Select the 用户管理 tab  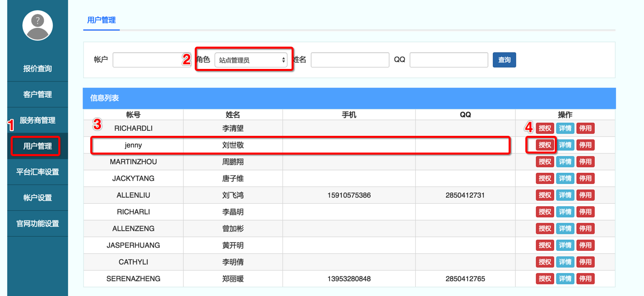click(101, 20)
